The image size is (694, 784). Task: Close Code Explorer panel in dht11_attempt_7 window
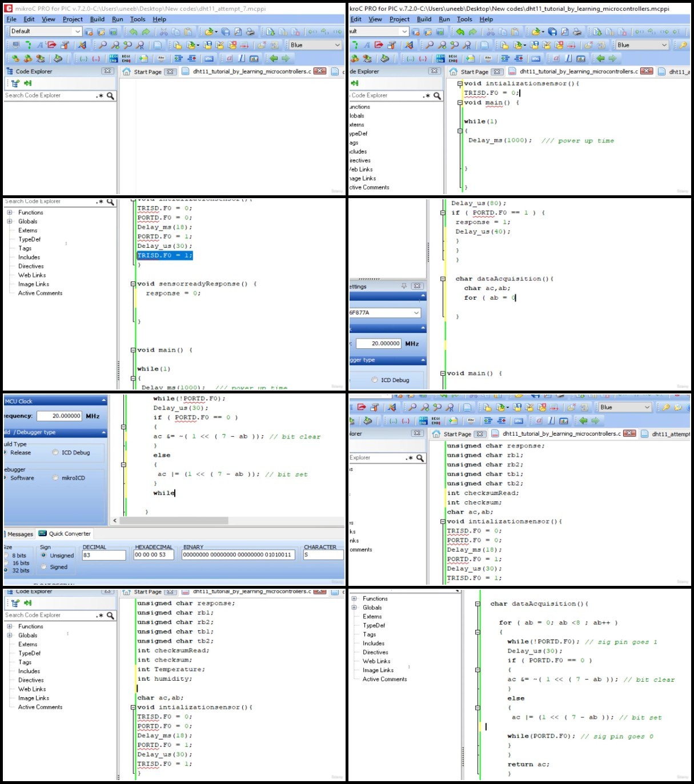(x=107, y=71)
